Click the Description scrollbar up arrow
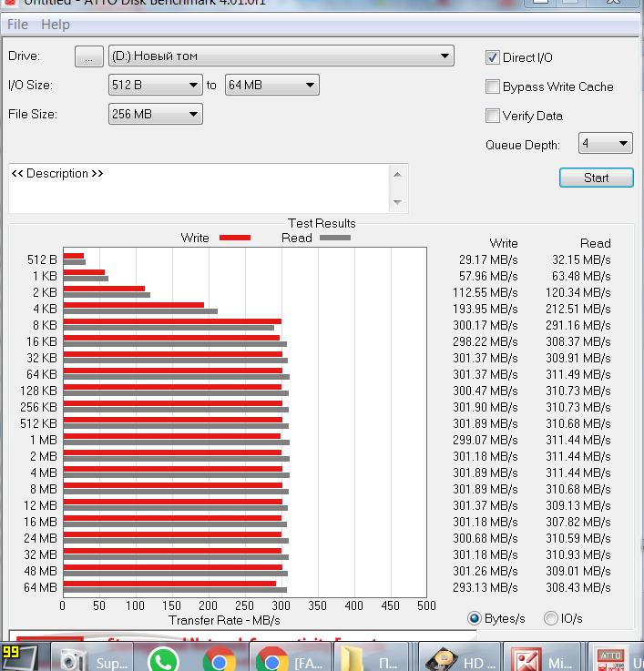644x671 pixels. pyautogui.click(x=397, y=174)
